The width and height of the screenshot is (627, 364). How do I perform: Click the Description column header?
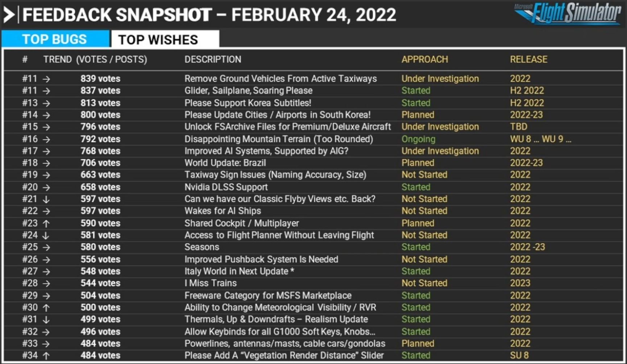click(x=213, y=59)
